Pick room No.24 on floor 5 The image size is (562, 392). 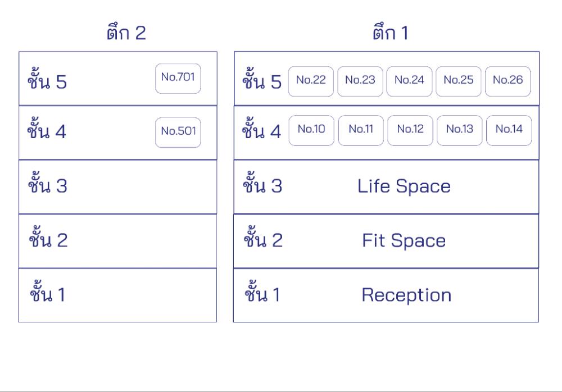[409, 81]
